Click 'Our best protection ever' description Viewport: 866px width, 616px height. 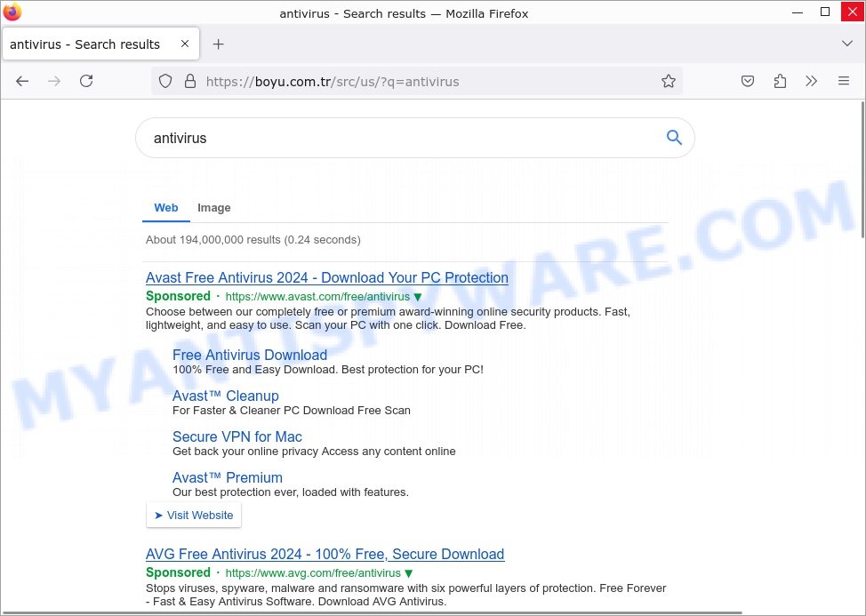(291, 492)
